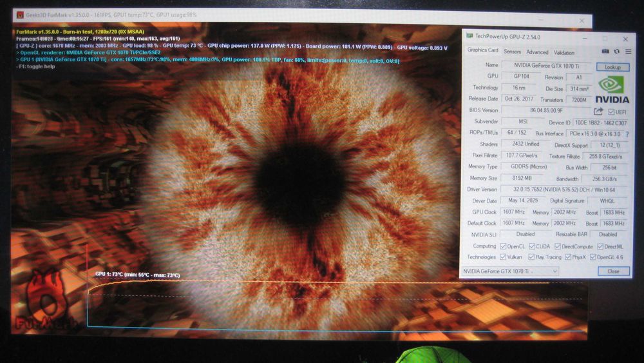Viewport: 644px width, 363px height.
Task: Click the Device ID field
Action: tap(600, 123)
